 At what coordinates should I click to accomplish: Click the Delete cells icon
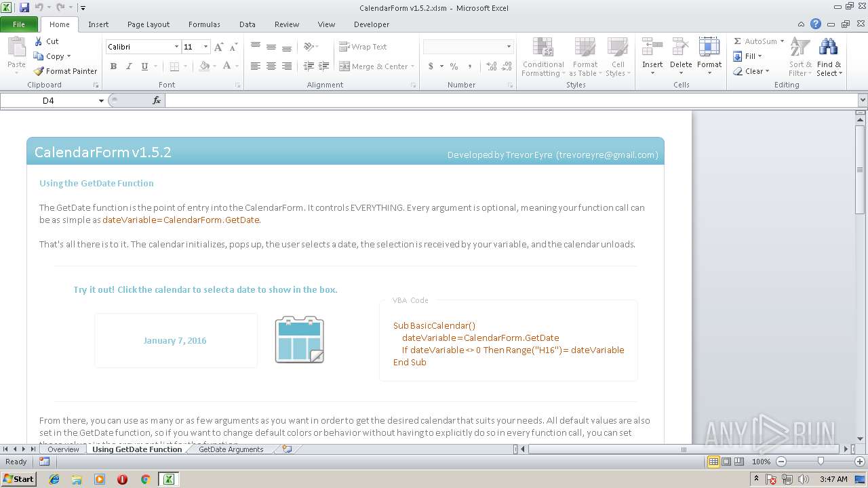coord(681,48)
